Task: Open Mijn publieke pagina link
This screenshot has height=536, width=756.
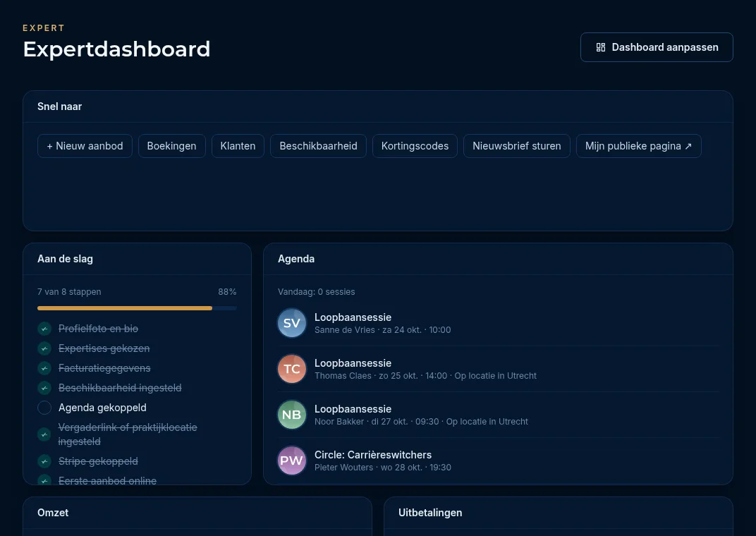Action: pyautogui.click(x=639, y=146)
